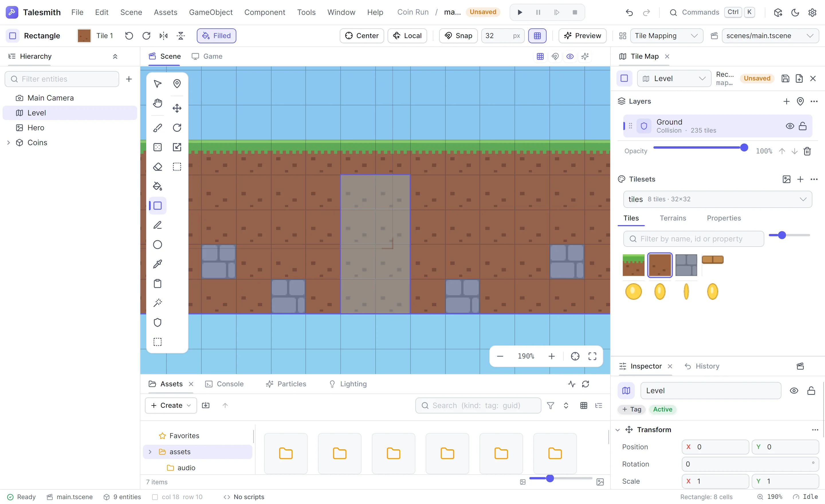The image size is (825, 504).
Task: Pick the eyedropper tile picker tool
Action: pos(157,264)
